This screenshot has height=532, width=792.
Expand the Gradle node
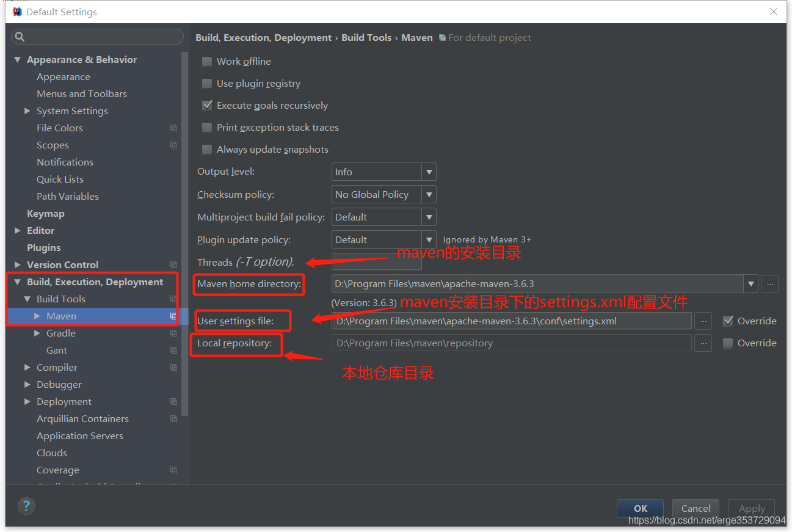tap(37, 333)
